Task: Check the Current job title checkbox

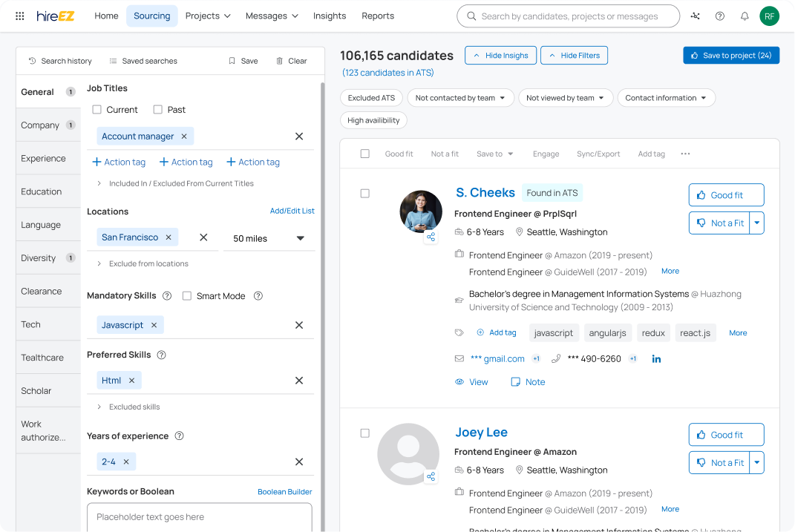Action: [x=97, y=110]
